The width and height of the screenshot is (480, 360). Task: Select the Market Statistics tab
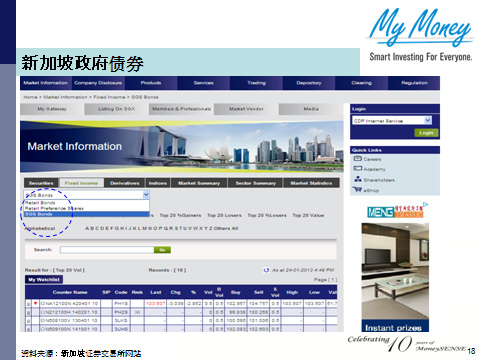(x=311, y=183)
